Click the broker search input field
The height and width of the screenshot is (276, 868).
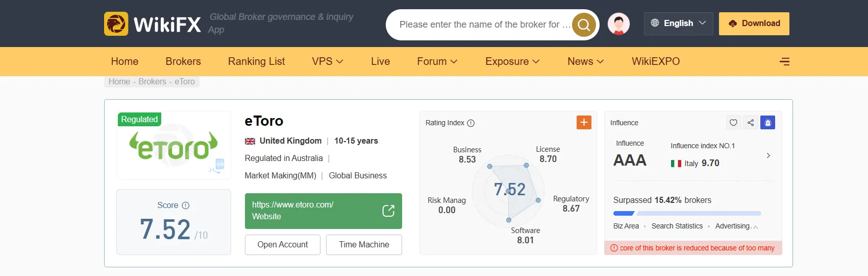click(485, 25)
